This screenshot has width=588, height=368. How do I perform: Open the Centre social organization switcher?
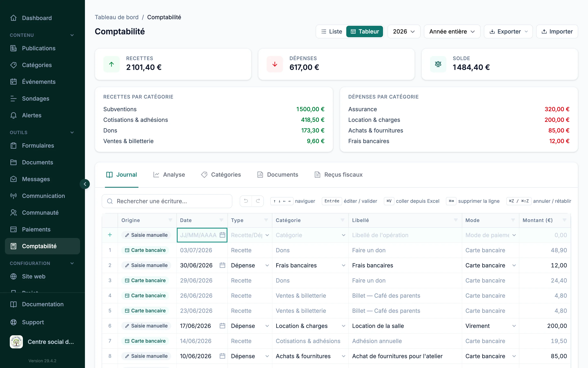pyautogui.click(x=42, y=342)
